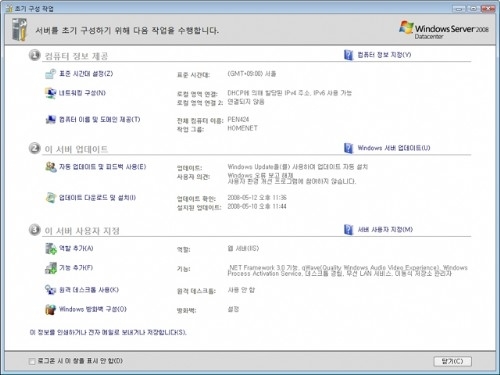Click the 웹 서버(IIS) role value
Viewport: 500px width, 375px height.
[x=243, y=248]
